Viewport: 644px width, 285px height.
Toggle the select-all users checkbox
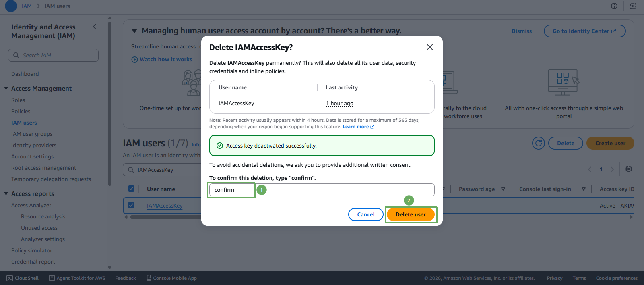[x=131, y=189]
